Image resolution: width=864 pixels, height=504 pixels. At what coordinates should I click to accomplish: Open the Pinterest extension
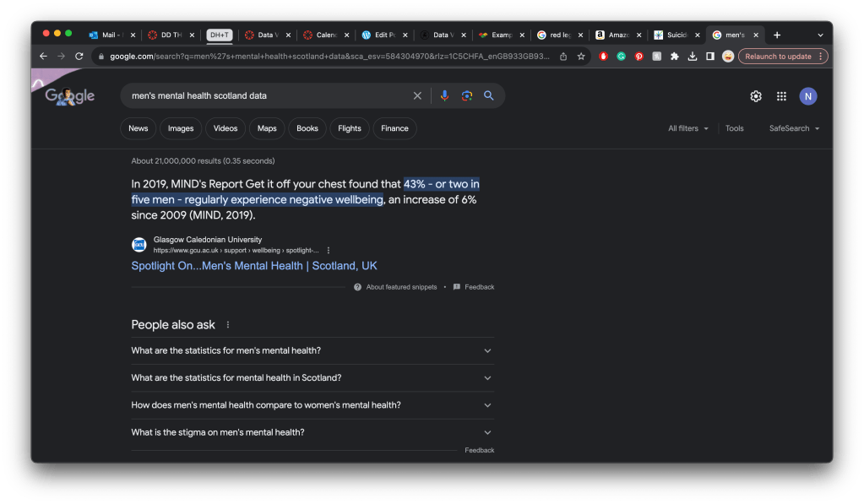638,57
